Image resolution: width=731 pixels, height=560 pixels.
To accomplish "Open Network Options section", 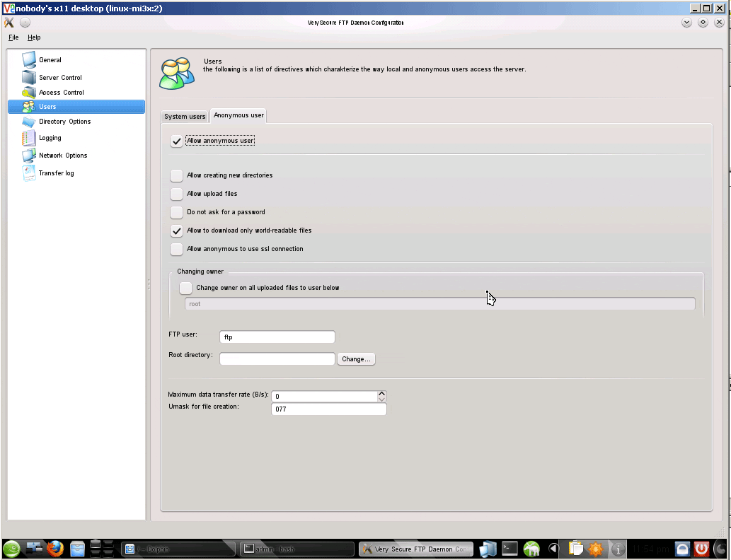I will click(63, 156).
